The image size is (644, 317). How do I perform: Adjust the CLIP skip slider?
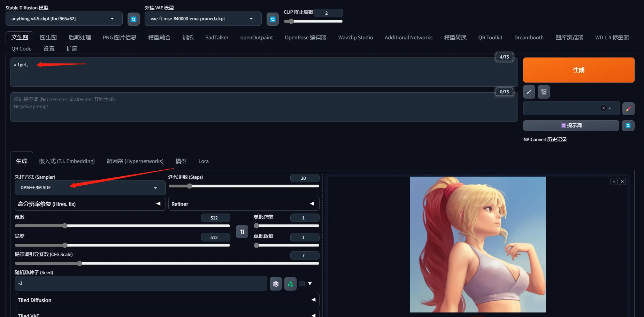[x=313, y=21]
